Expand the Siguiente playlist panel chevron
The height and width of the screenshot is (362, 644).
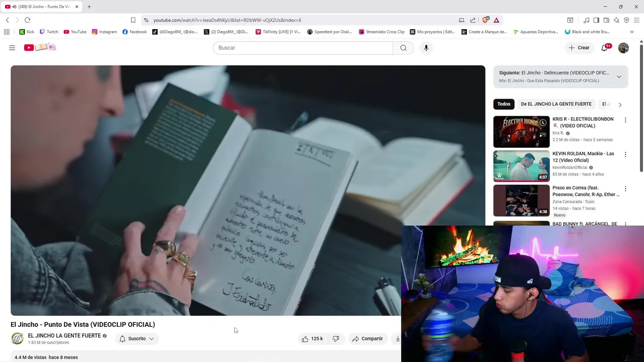[x=619, y=77]
